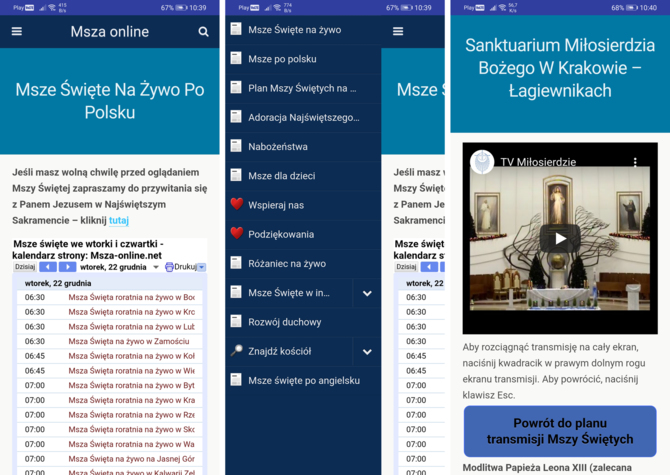Open 06:45 Msza roratnia w Wie event
This screenshot has width=670, height=475.
pos(110,371)
